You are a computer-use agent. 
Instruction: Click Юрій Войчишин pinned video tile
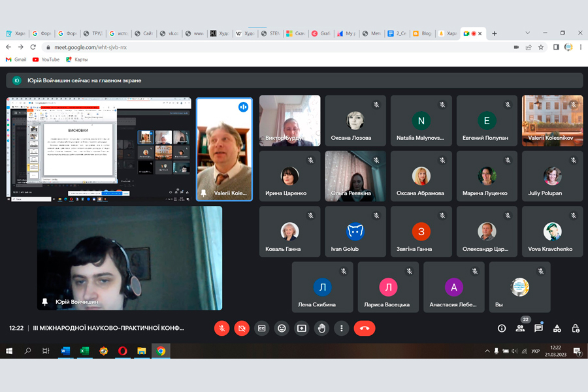click(x=130, y=258)
